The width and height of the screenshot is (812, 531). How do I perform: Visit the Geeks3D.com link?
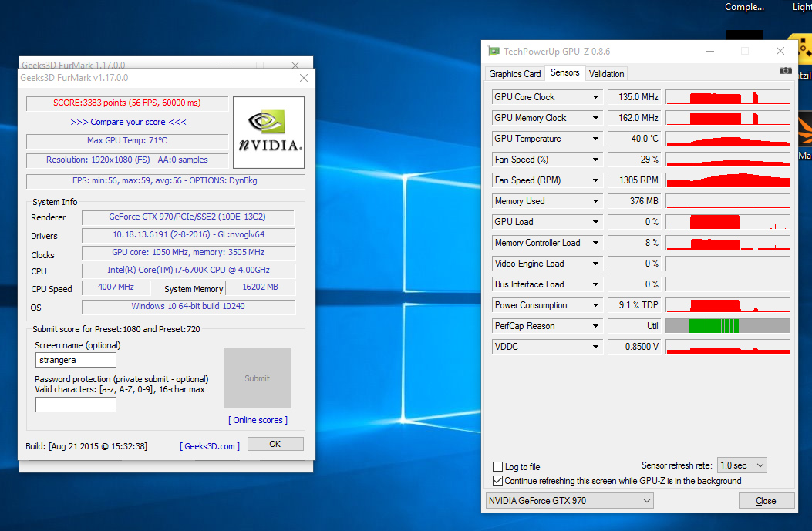click(210, 446)
